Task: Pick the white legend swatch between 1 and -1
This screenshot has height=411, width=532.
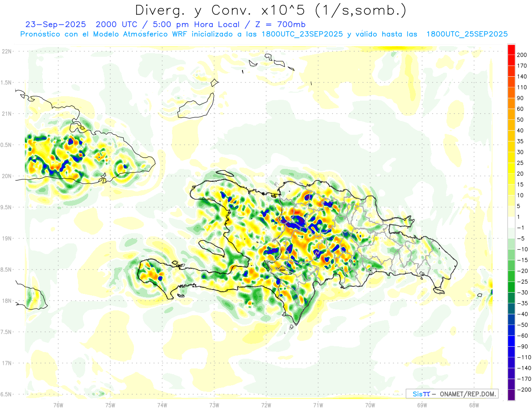Action: (511, 222)
